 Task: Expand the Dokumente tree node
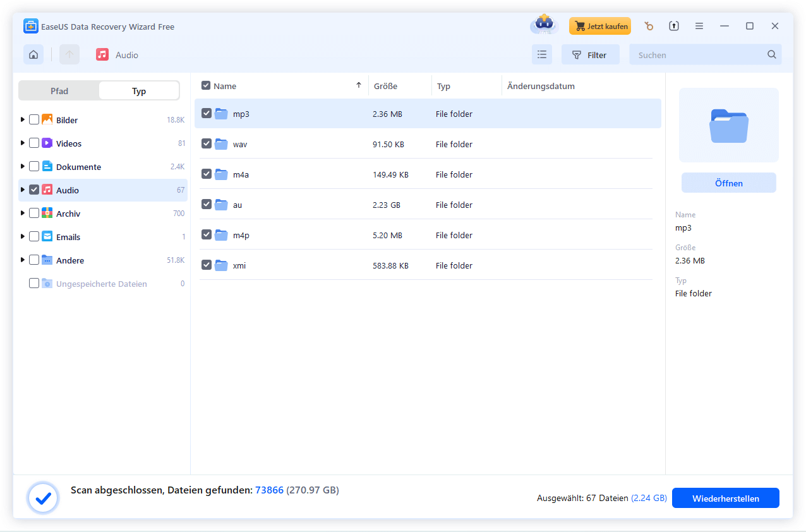click(23, 166)
